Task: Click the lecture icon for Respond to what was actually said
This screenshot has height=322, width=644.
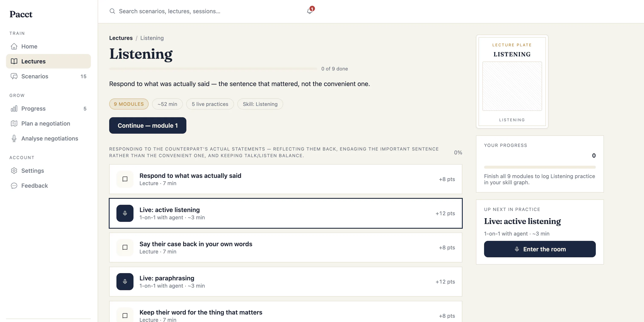Action: [x=125, y=179]
